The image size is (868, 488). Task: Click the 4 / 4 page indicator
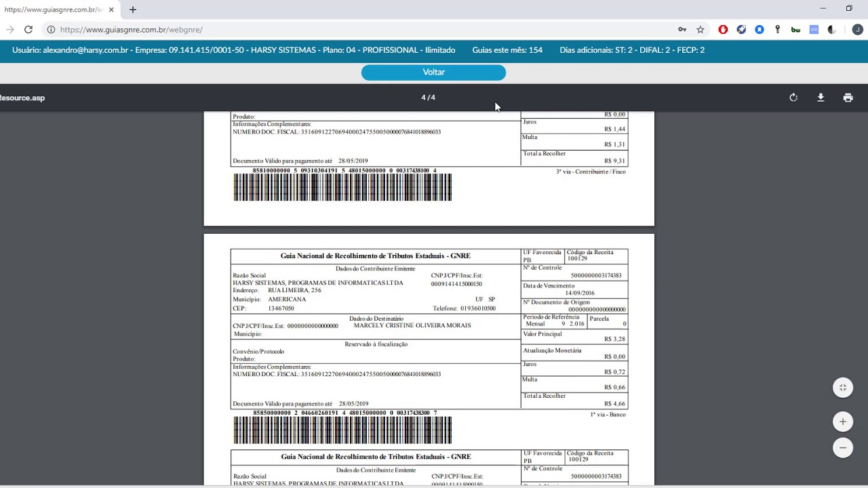(x=428, y=98)
